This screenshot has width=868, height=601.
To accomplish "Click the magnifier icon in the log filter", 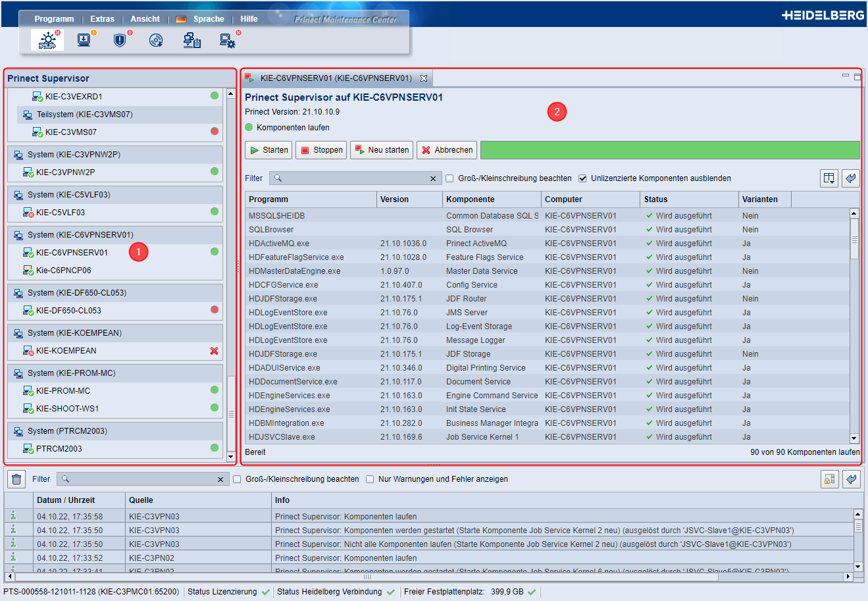I will tap(65, 479).
